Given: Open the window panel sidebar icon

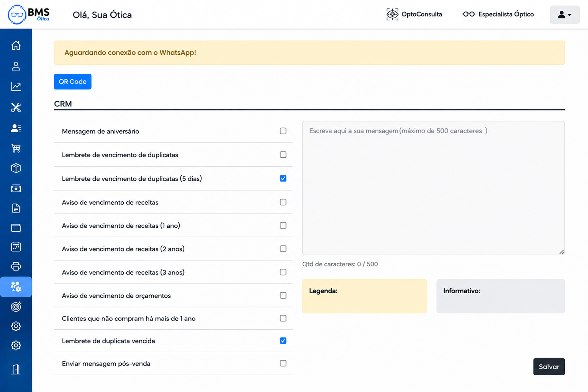Looking at the screenshot, I should (16, 228).
